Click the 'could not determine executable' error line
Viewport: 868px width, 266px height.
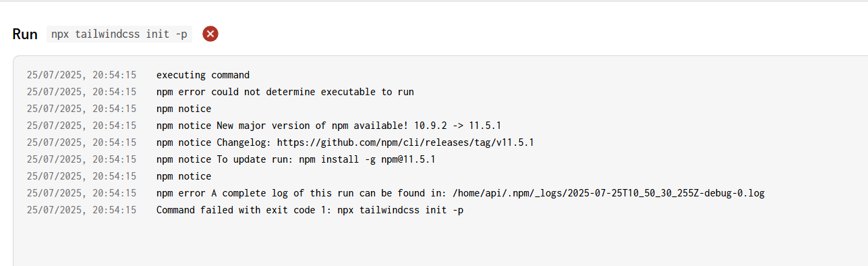coord(285,92)
